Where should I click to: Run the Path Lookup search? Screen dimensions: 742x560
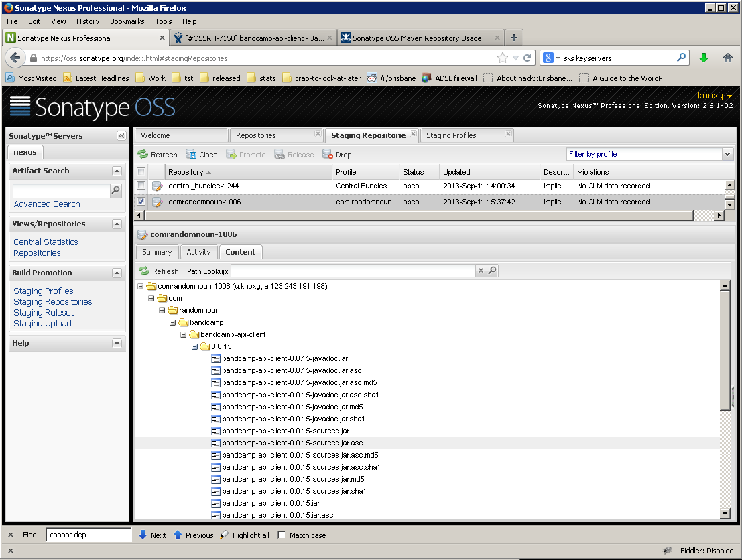[493, 271]
